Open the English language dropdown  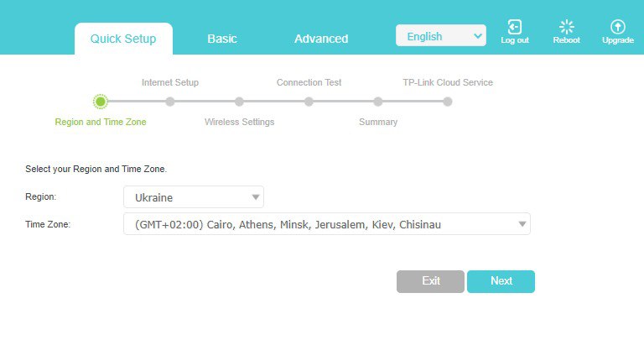pyautogui.click(x=440, y=36)
